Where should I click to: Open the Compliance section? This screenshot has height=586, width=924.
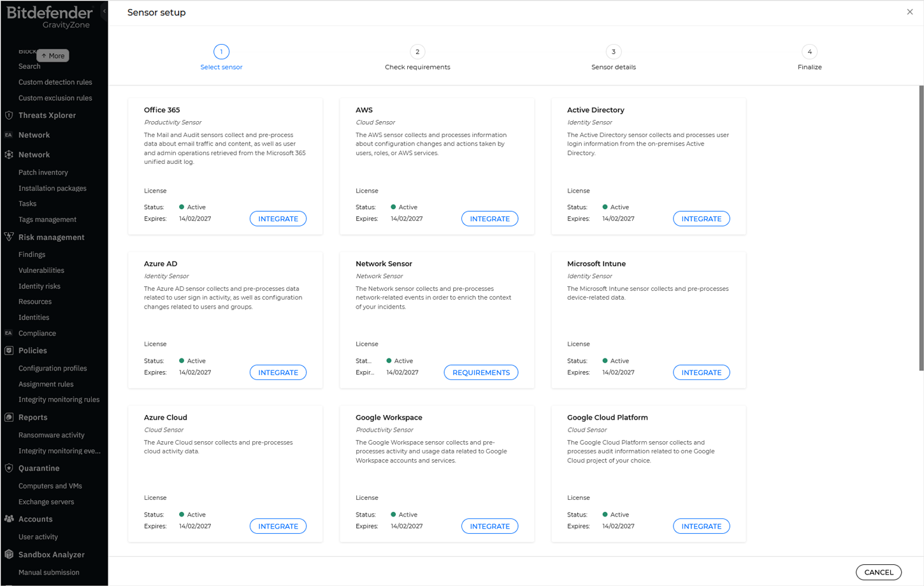pyautogui.click(x=38, y=333)
